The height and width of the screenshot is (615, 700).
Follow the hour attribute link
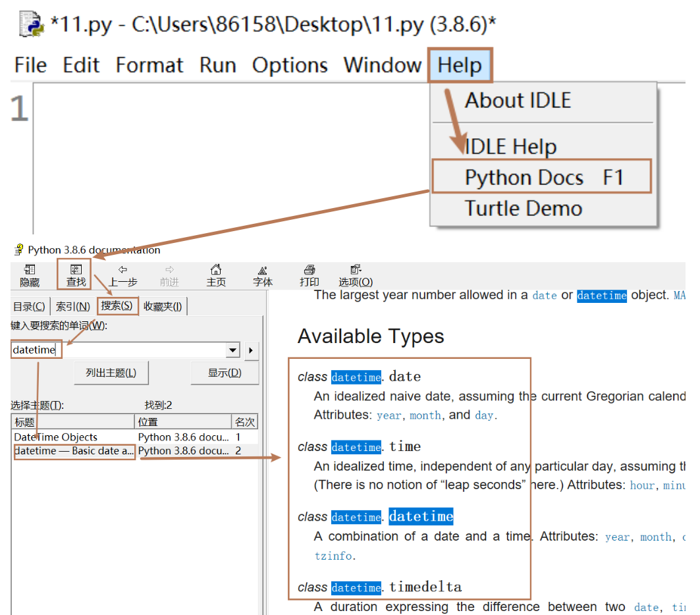[x=642, y=485]
